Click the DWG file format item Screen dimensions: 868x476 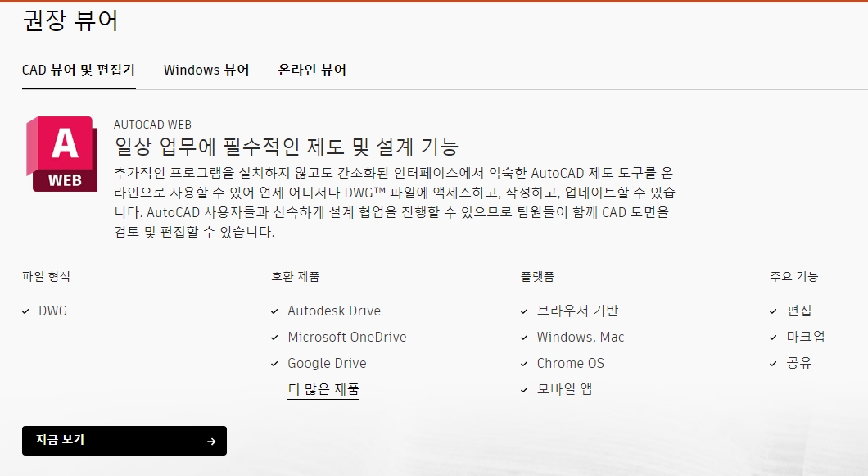pyautogui.click(x=53, y=311)
